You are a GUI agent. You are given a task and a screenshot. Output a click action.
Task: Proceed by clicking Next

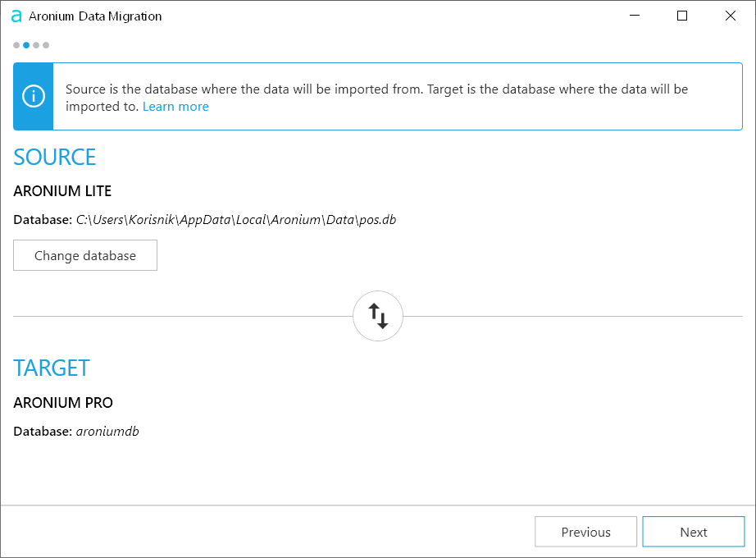pyautogui.click(x=694, y=532)
